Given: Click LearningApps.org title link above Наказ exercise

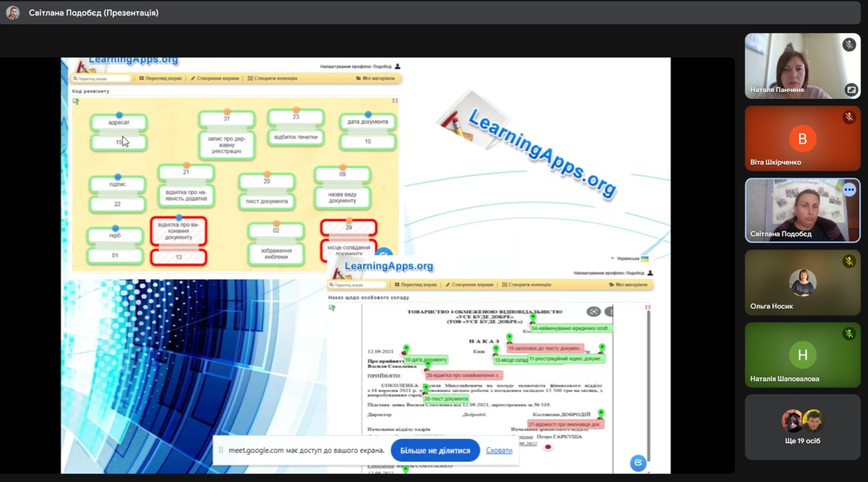Looking at the screenshot, I should pos(388,266).
